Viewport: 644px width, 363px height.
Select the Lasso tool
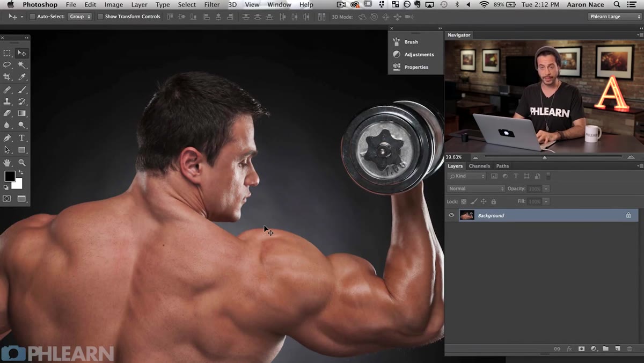tap(7, 65)
